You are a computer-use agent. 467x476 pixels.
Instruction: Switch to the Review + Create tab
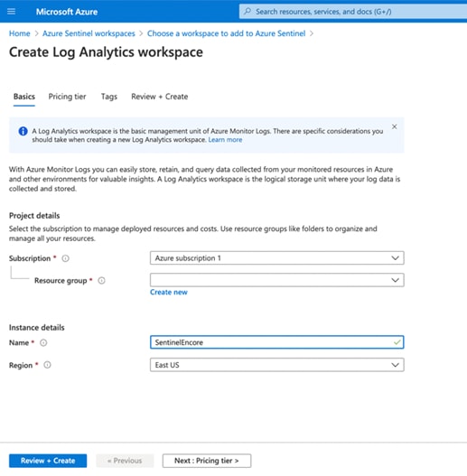point(159,97)
